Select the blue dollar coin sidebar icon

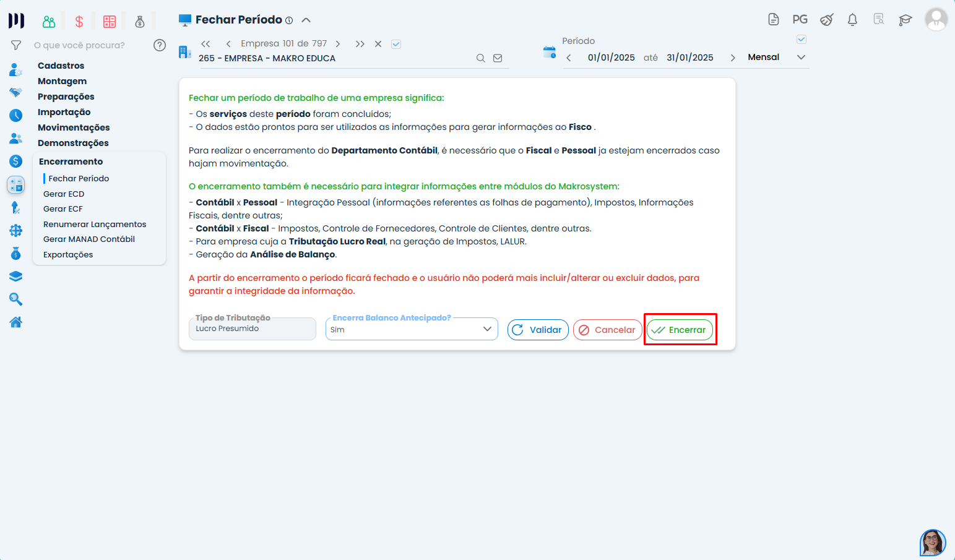pos(16,162)
